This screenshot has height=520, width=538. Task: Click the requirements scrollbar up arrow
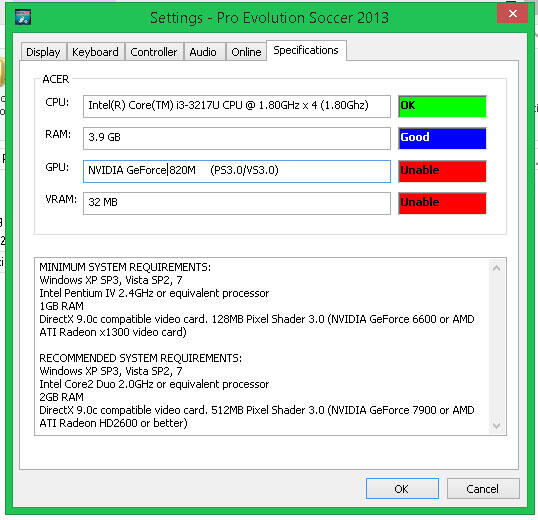tap(496, 268)
